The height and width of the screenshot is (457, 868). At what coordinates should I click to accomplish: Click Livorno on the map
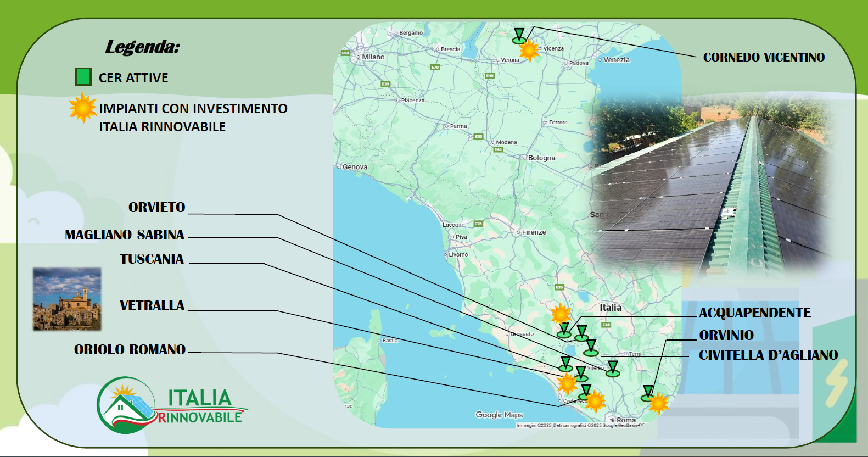[458, 255]
